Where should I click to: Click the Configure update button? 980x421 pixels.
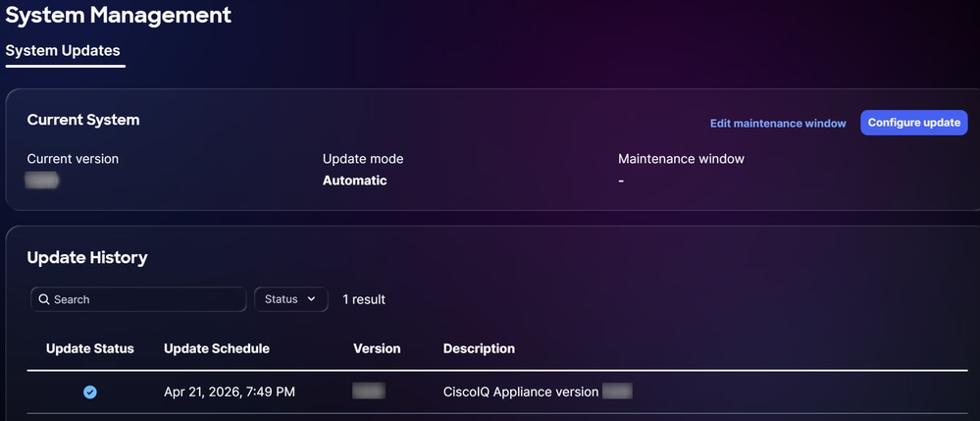(913, 123)
